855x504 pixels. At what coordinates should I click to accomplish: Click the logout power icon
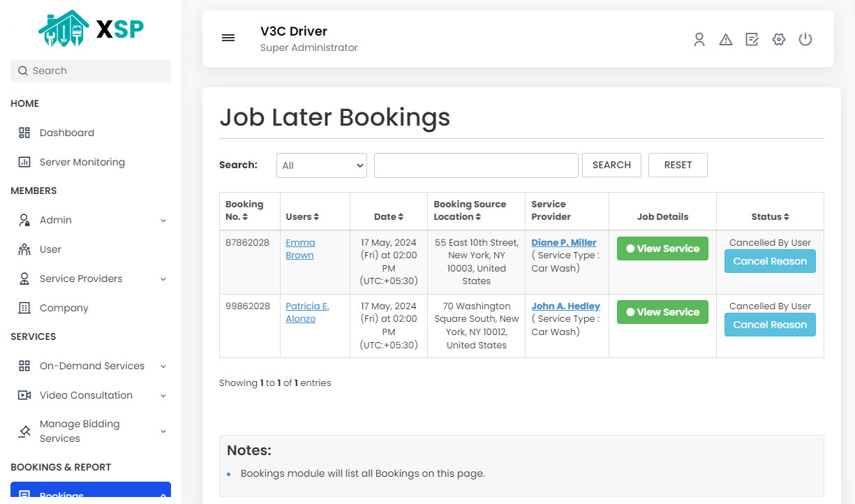point(805,40)
